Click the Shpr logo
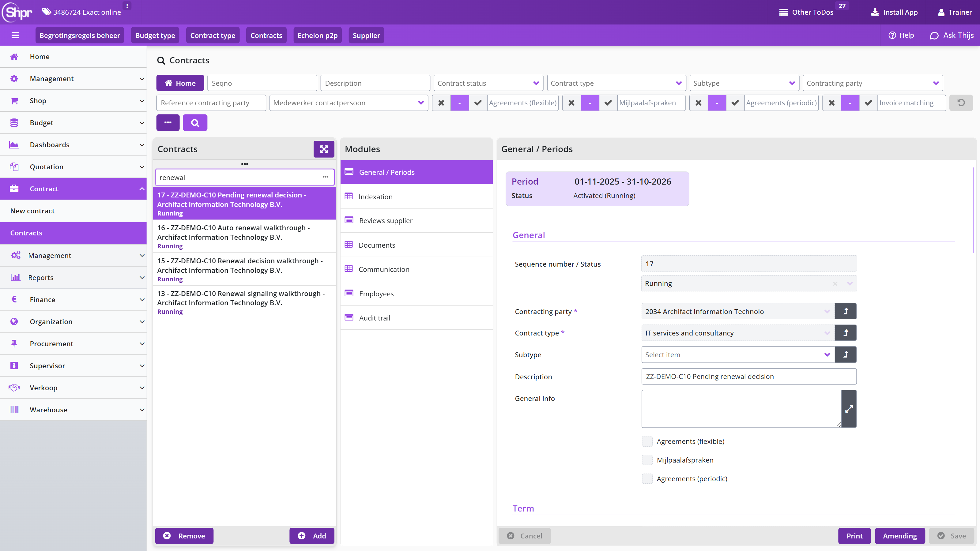The width and height of the screenshot is (980, 551). [17, 12]
